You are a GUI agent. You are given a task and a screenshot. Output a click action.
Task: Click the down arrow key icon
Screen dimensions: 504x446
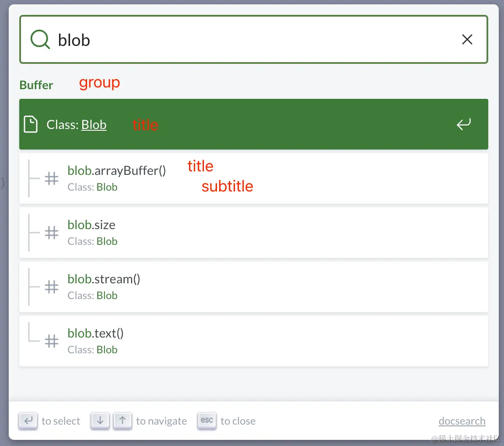tap(100, 421)
